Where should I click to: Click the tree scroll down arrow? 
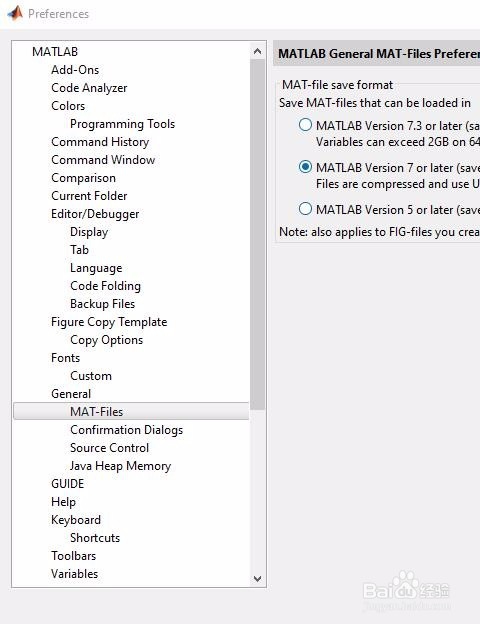[x=258, y=579]
